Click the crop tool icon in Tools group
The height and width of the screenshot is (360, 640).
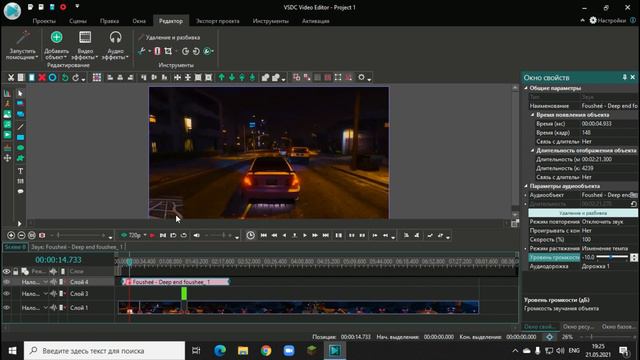pyautogui.click(x=168, y=51)
